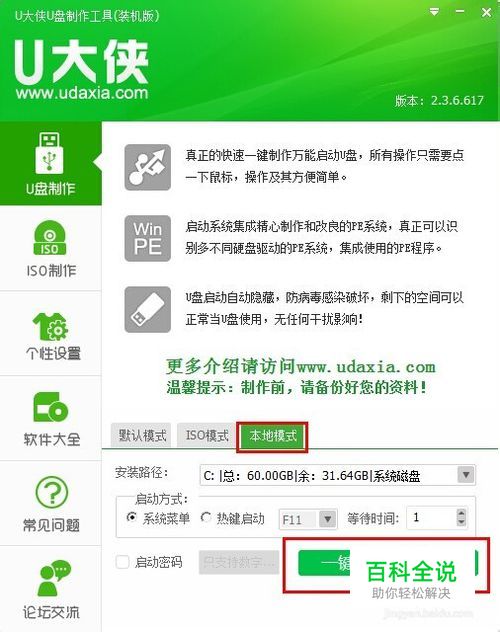Click the Win PE feature icon
The width and height of the screenshot is (500, 632).
tap(147, 238)
